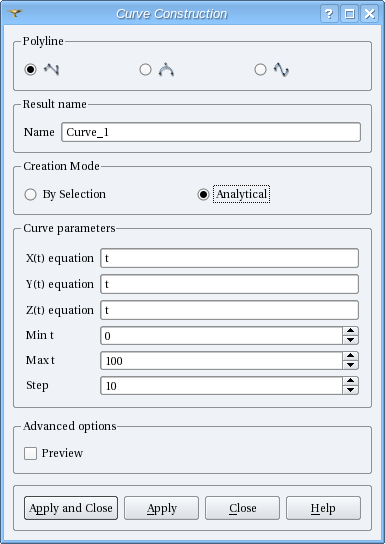
Task: Select the Bezier radio button
Action: click(145, 69)
